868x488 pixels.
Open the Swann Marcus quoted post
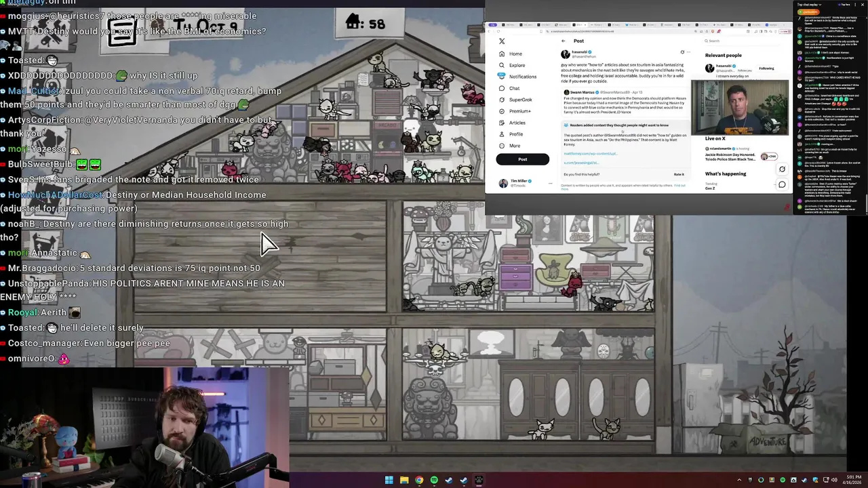[x=625, y=103]
